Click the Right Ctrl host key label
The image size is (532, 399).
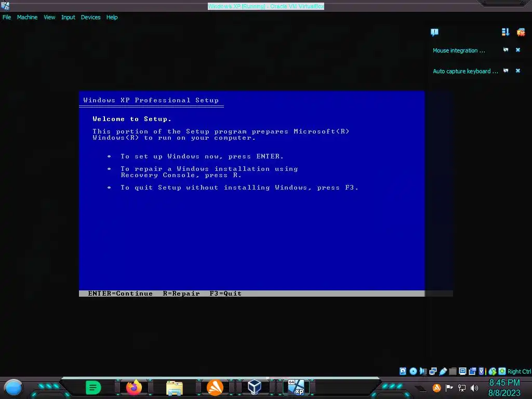[x=519, y=371]
